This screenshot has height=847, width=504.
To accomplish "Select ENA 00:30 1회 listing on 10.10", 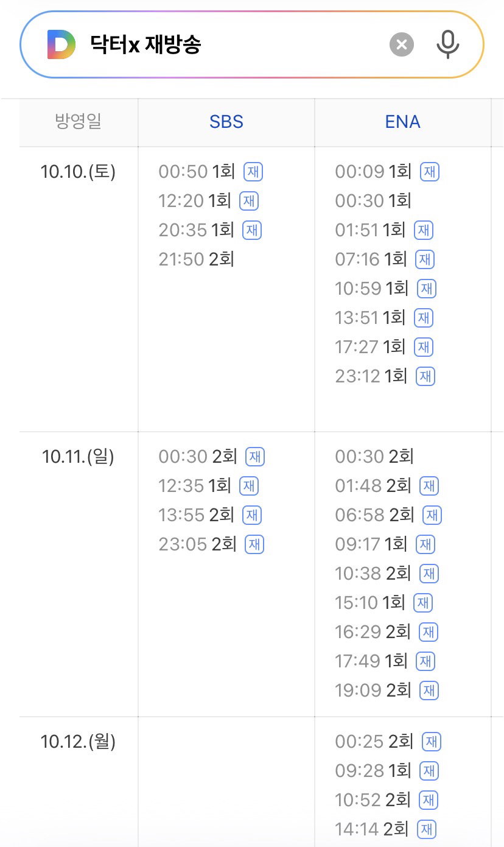I will (x=373, y=201).
